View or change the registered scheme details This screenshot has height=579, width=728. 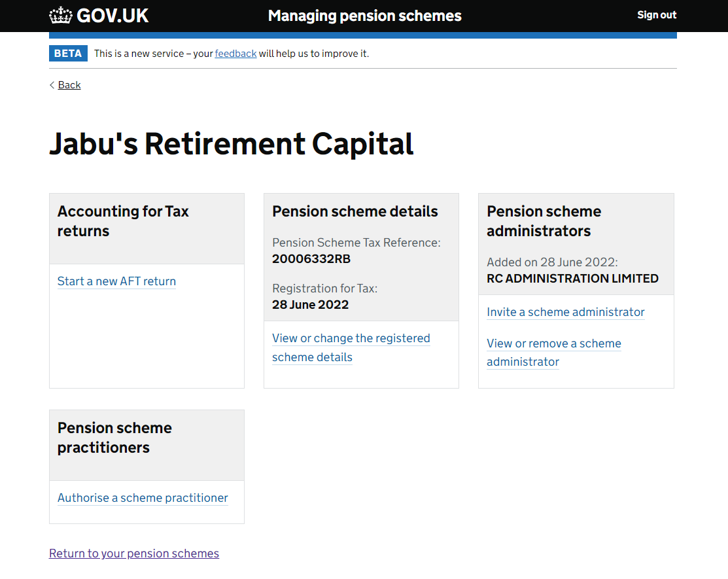click(x=351, y=348)
